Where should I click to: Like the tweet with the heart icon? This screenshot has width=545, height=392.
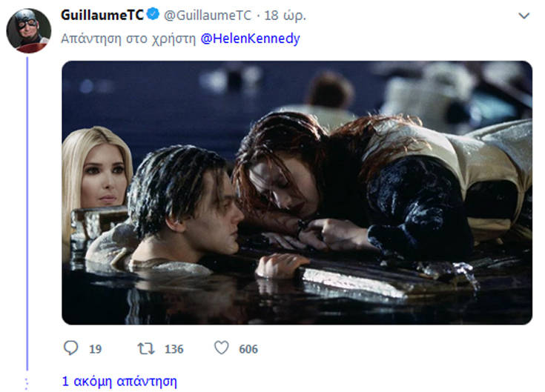click(220, 348)
